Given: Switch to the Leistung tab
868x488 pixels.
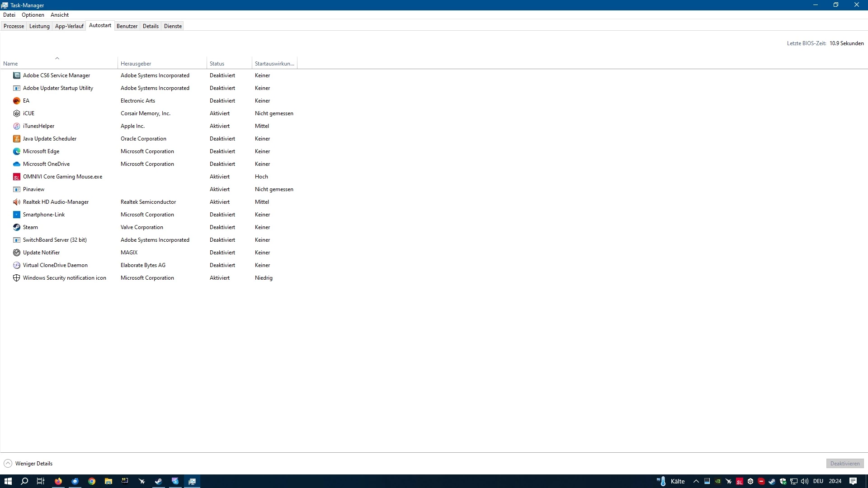Looking at the screenshot, I should point(39,26).
